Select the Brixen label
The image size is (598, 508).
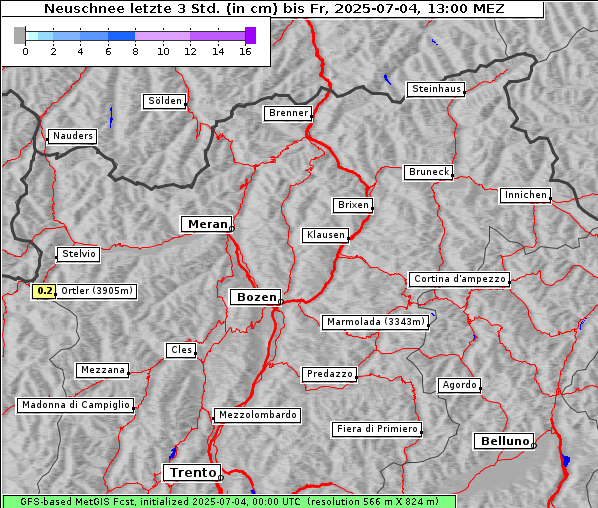pyautogui.click(x=353, y=205)
